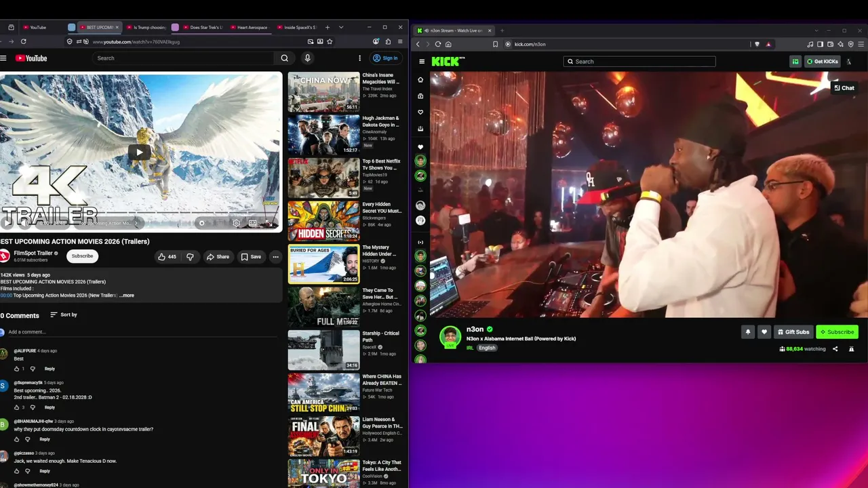
Task: Click the YouTube search magnifier button
Action: click(285, 58)
